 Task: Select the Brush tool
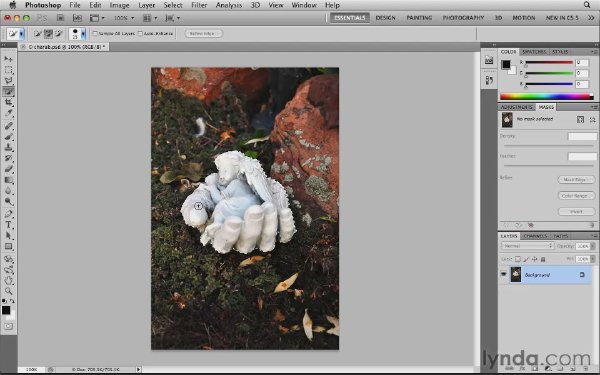click(8, 136)
